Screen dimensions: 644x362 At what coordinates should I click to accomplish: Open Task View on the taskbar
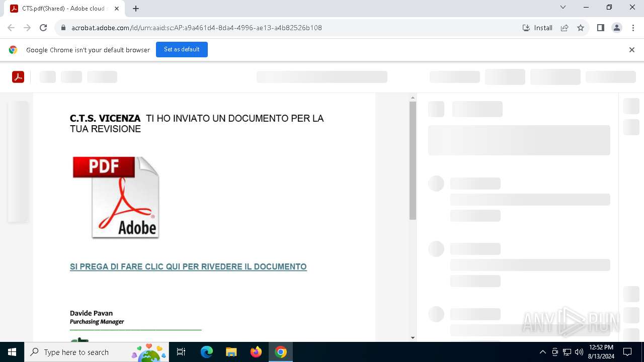click(182, 352)
